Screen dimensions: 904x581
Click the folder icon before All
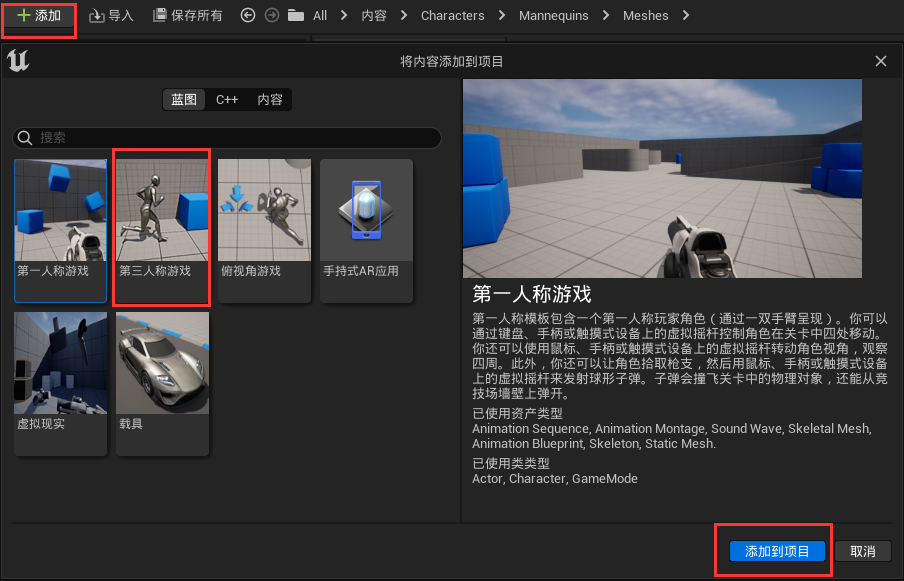tap(296, 16)
